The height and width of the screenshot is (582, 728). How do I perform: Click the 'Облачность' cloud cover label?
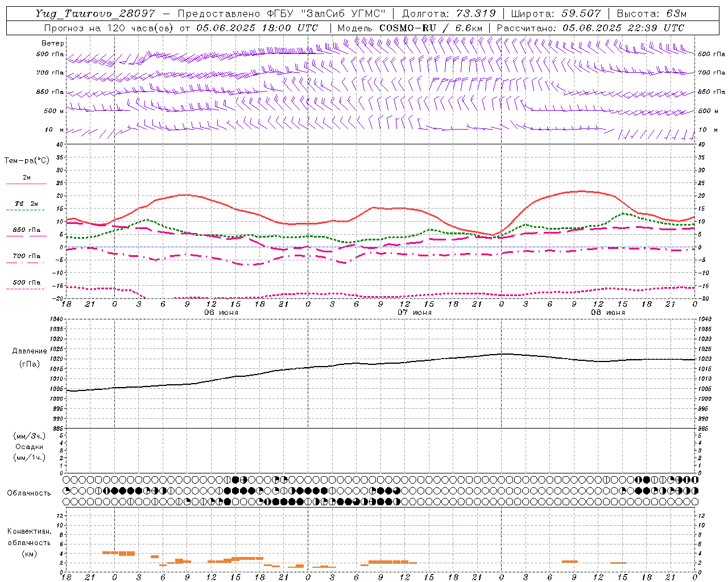click(x=29, y=493)
